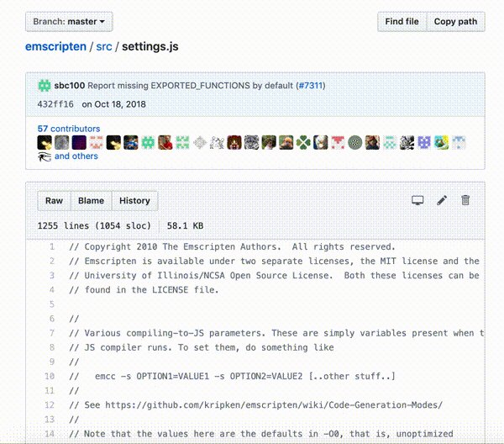The height and width of the screenshot is (444, 504).
Task: Open the sbc100 author link
Action: click(70, 86)
